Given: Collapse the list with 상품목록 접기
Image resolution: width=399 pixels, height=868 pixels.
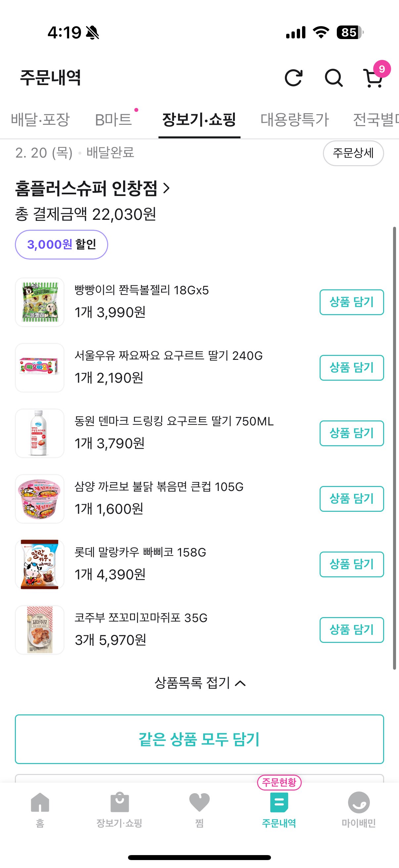Looking at the screenshot, I should tap(200, 683).
